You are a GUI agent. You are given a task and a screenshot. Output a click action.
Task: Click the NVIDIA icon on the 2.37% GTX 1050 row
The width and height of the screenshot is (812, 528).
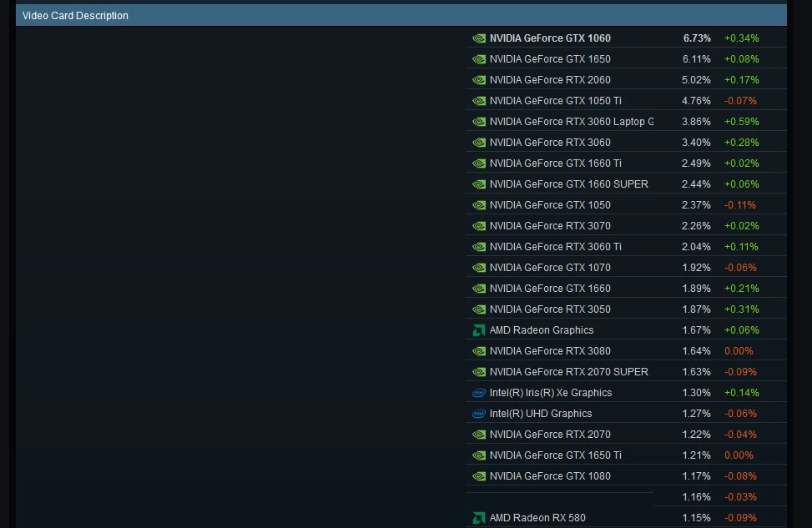click(x=479, y=205)
